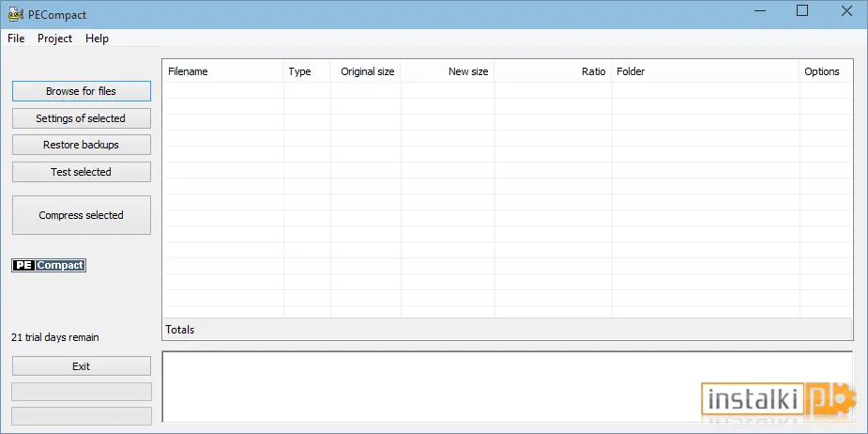The width and height of the screenshot is (868, 434).
Task: Click the PE Compact logo
Action: (49, 265)
